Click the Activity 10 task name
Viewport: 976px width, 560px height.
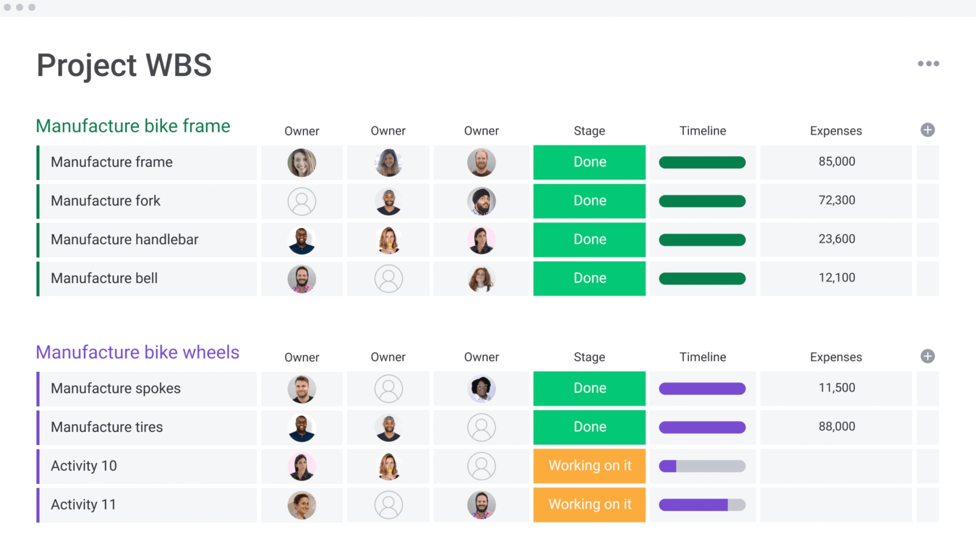tap(84, 466)
